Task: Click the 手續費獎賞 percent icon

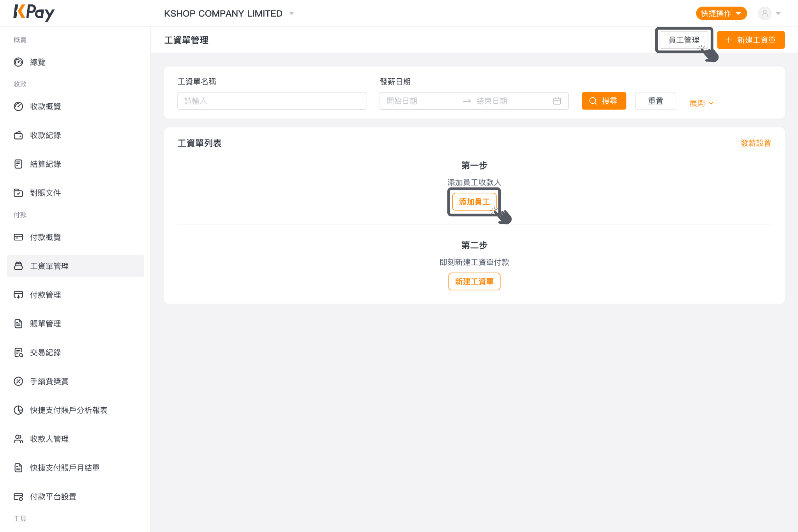Action: click(18, 382)
